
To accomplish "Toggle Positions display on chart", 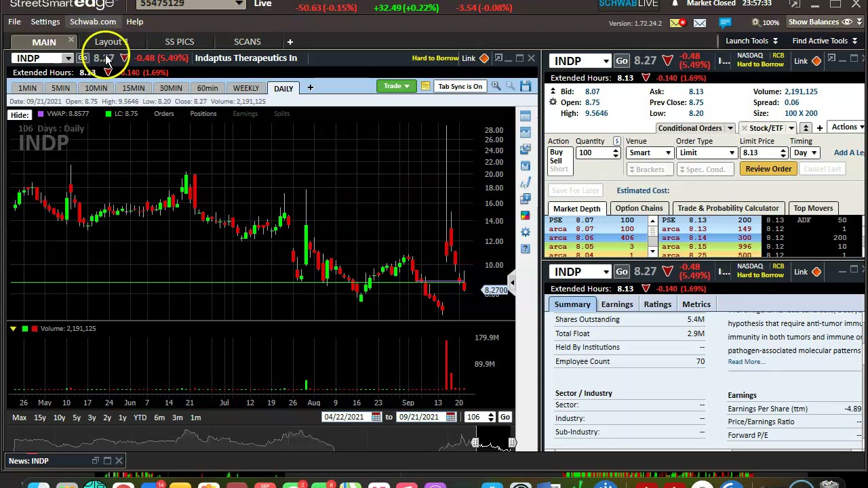I will [203, 114].
